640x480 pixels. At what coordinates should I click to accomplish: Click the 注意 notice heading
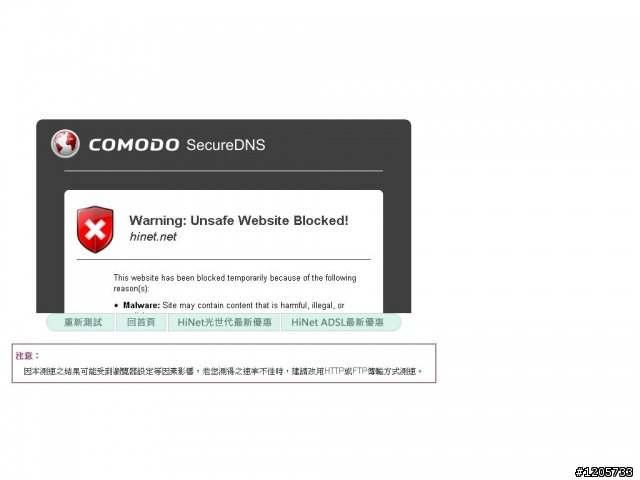click(x=27, y=356)
